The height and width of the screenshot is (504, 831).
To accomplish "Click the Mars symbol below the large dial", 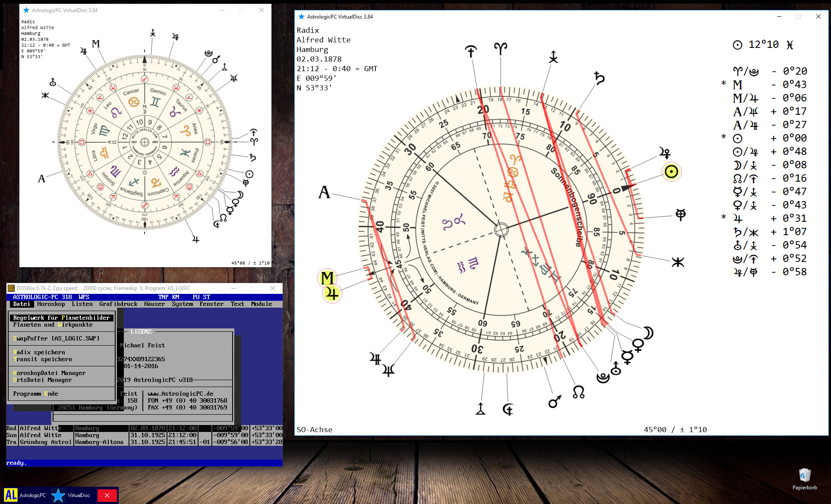I will point(555,401).
